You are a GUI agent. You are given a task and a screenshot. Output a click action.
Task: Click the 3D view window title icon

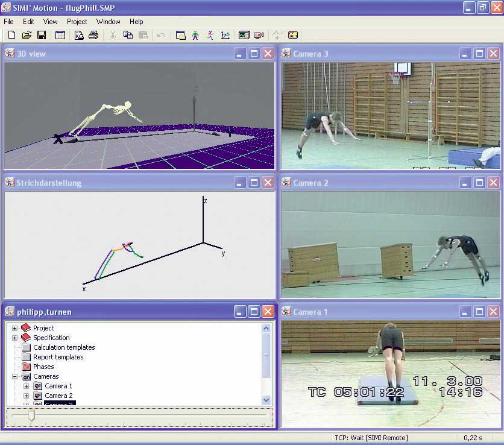(9, 53)
